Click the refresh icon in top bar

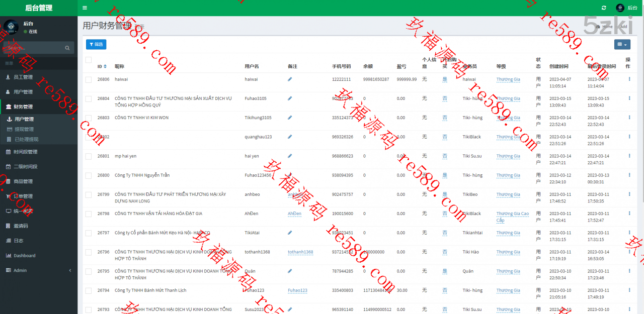[604, 8]
